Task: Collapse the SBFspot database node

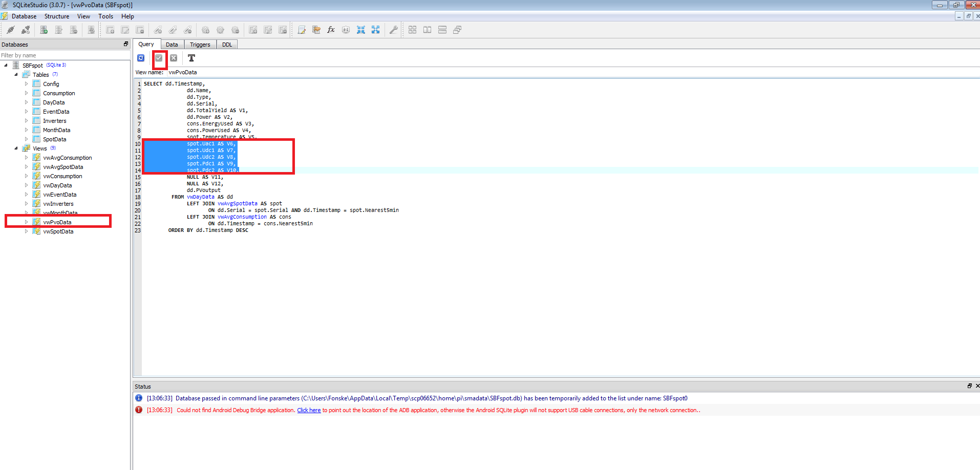Action: tap(6, 65)
